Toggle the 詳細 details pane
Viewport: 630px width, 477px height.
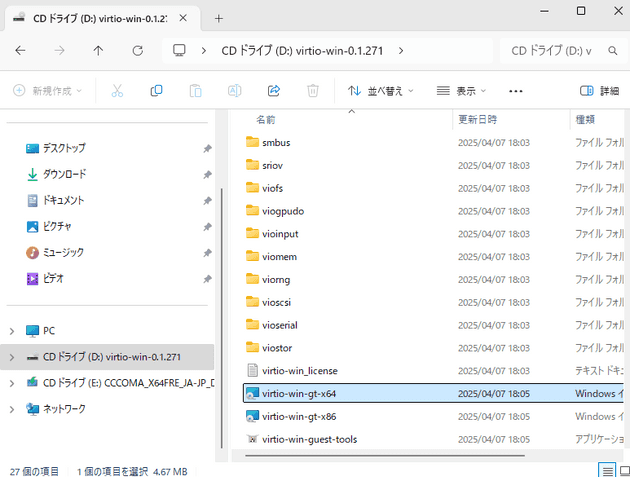pos(599,91)
